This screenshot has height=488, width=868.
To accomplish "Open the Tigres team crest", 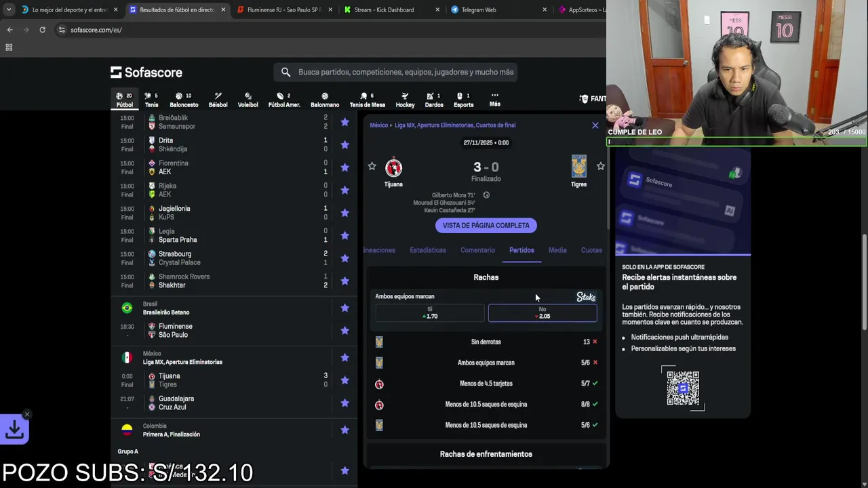I will click(x=578, y=166).
